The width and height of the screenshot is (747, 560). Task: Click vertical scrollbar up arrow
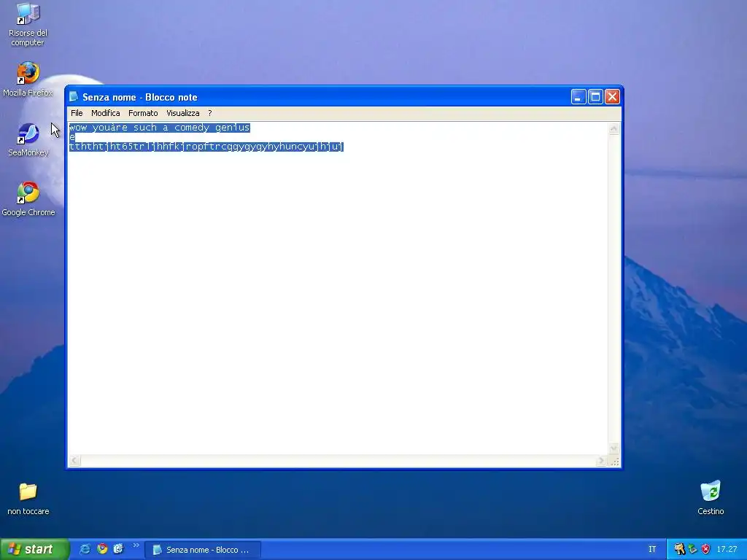[x=614, y=128]
